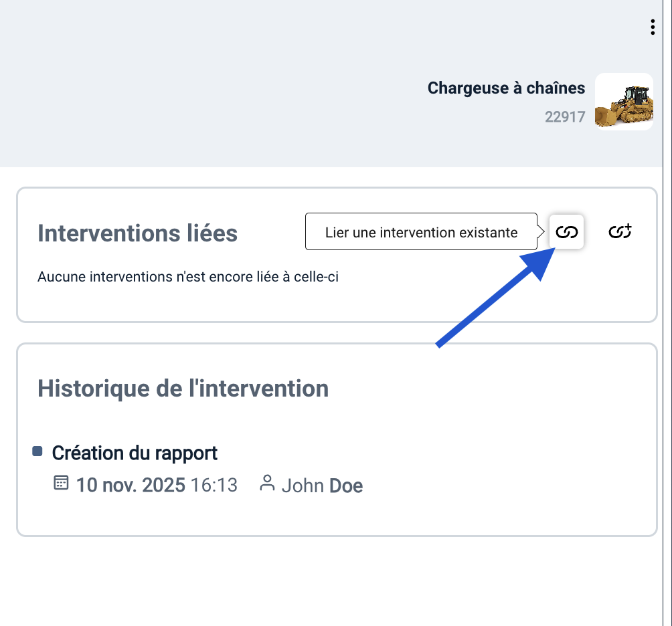Click the 'Aucune interventions' empty state message

click(x=188, y=276)
